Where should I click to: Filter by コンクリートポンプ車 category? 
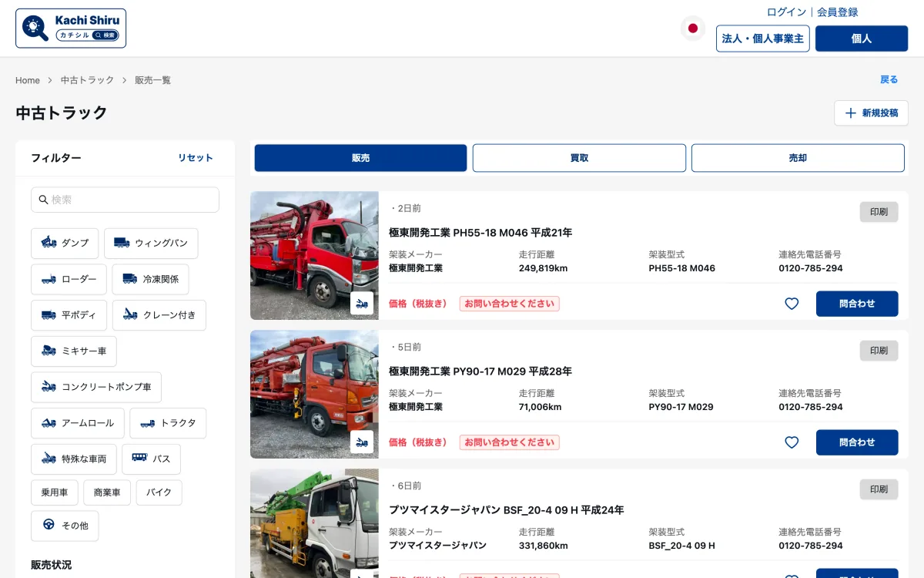96,387
